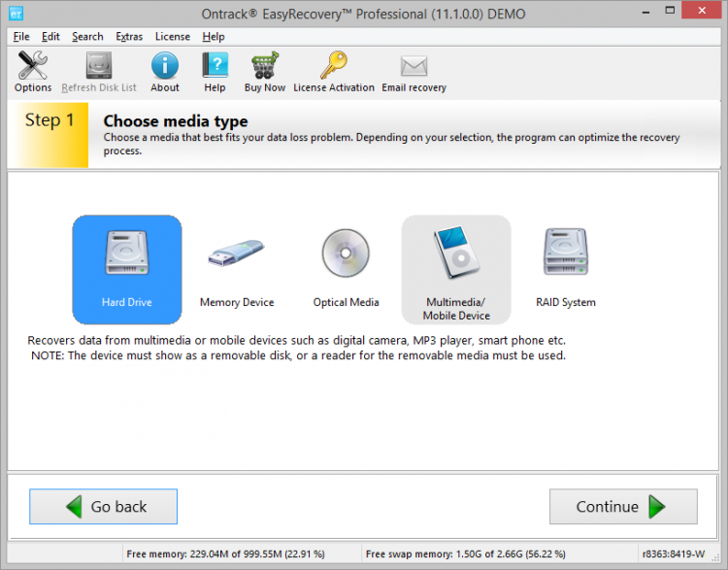Select Multimedia/Mobile Device option

coord(456,269)
